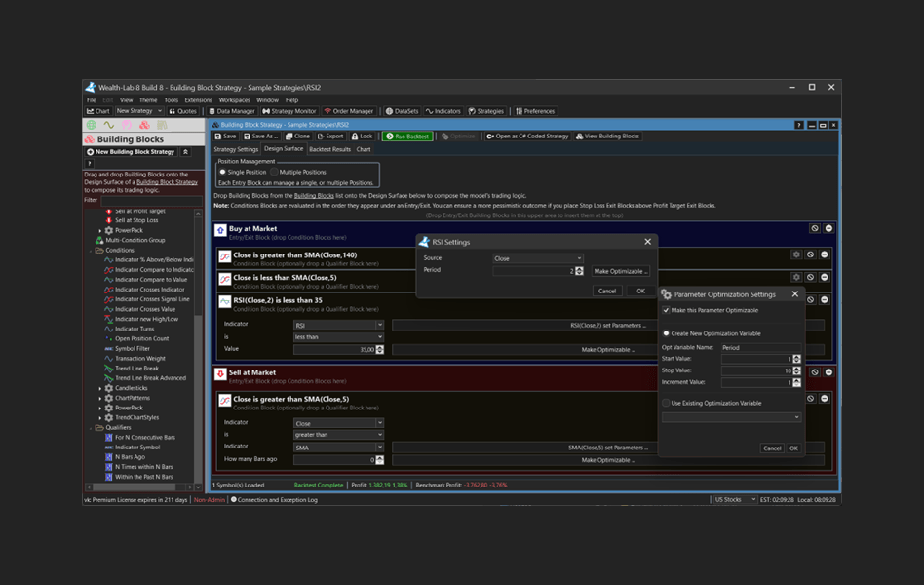Show the DataSets panel
The width and height of the screenshot is (924, 585).
[402, 111]
